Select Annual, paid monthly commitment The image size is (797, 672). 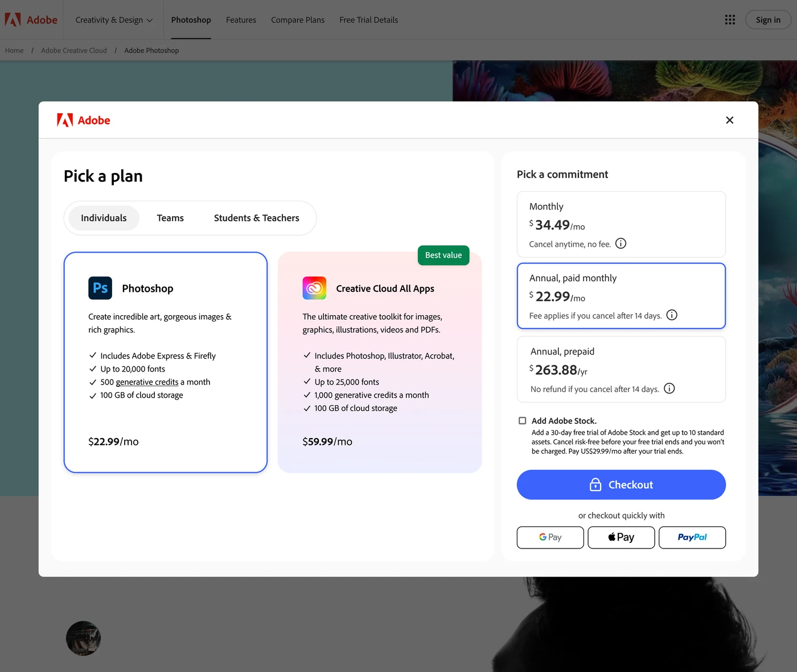(x=621, y=296)
